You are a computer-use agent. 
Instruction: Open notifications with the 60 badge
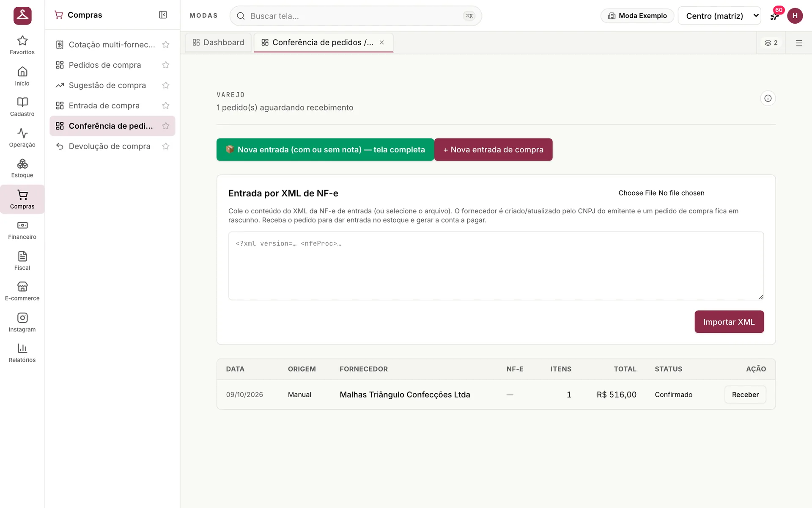(775, 16)
